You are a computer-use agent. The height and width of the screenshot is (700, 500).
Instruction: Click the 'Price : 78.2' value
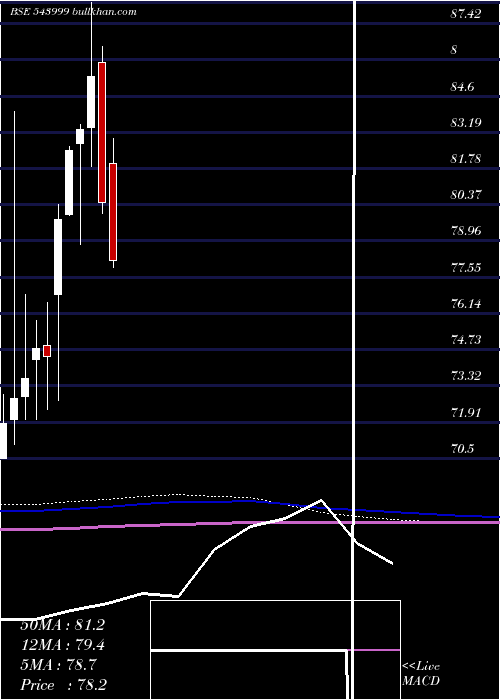[63, 685]
